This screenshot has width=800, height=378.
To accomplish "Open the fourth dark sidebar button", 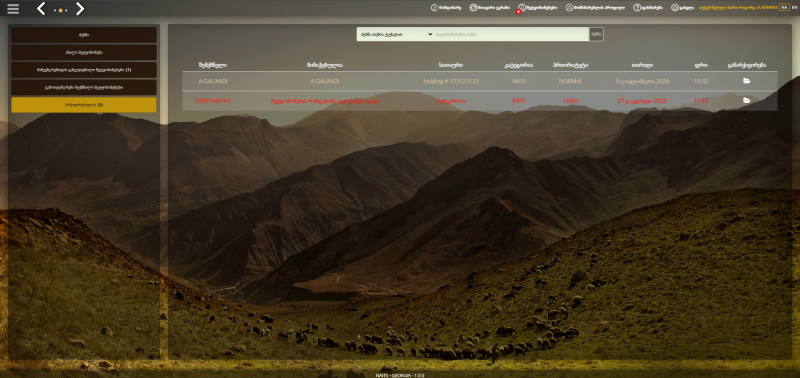I will pos(84,87).
